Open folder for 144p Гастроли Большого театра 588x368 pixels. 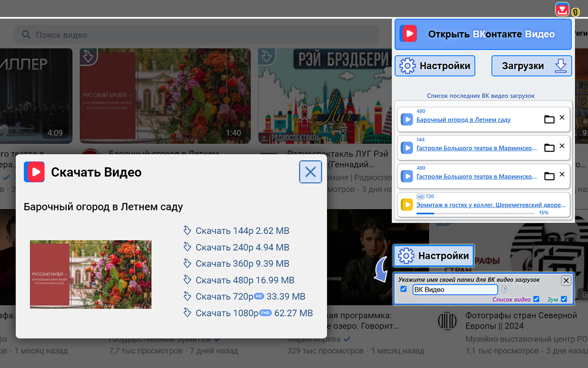tap(549, 147)
